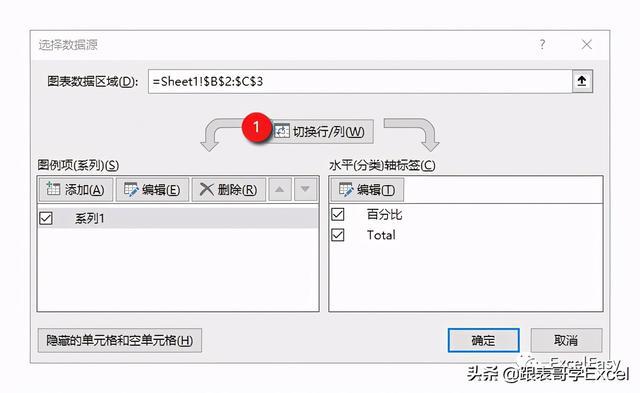Uncheck the Total category checkbox
The image size is (640, 393).
click(338, 235)
